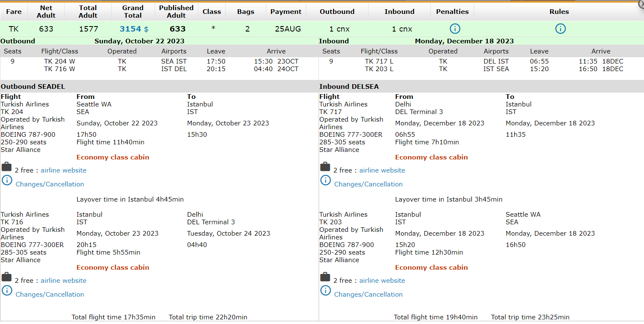View Changes/Cancellation text link for flight TK 717
Screen dimensions: 644x324
368,184
